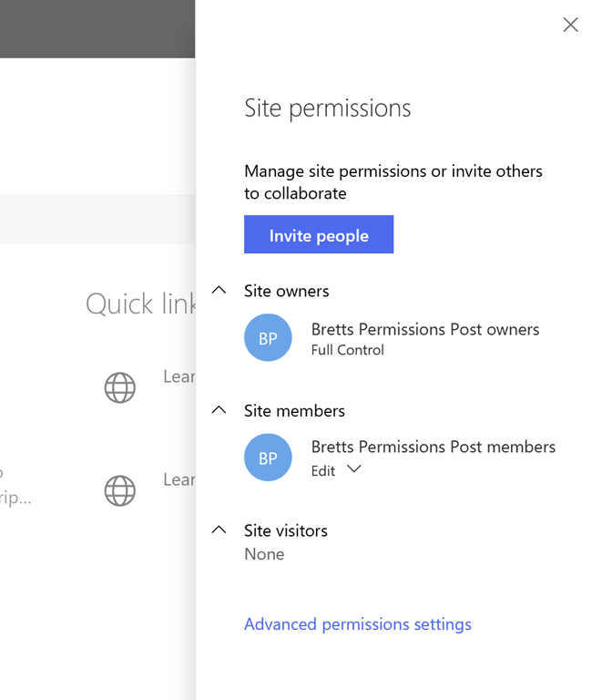Open Advanced permissions settings link
This screenshot has height=700, width=602.
(x=357, y=624)
